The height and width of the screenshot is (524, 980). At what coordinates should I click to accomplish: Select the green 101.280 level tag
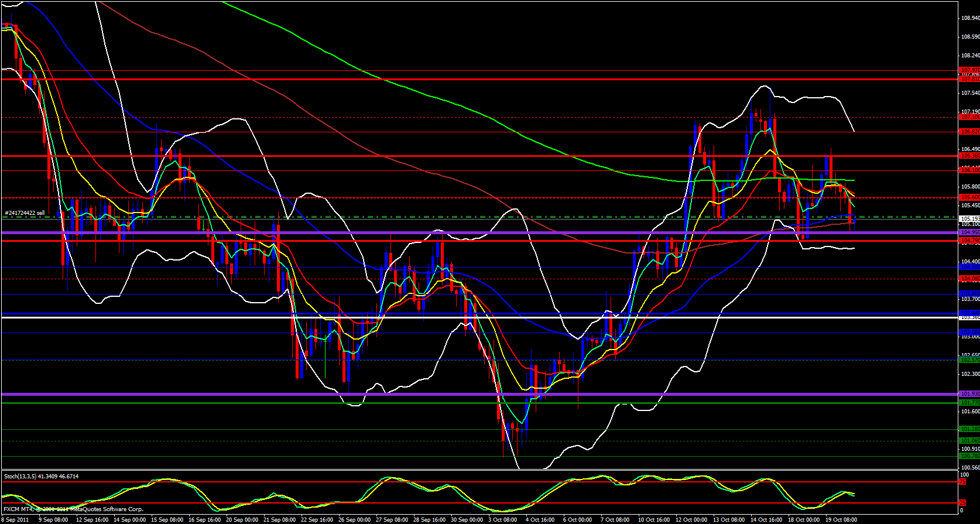coord(969,429)
